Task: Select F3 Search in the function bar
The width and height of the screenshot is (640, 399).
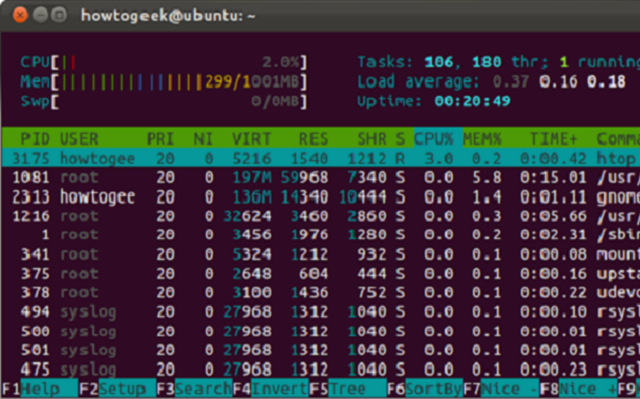Action: [194, 390]
